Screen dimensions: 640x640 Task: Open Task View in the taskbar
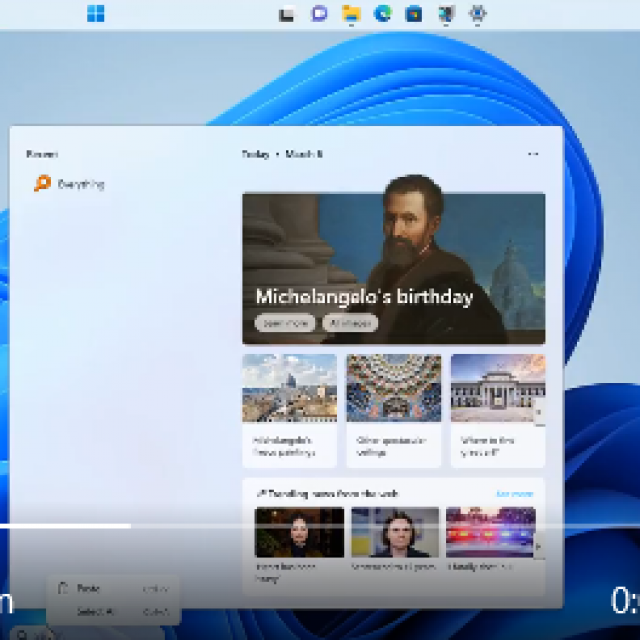tap(287, 15)
